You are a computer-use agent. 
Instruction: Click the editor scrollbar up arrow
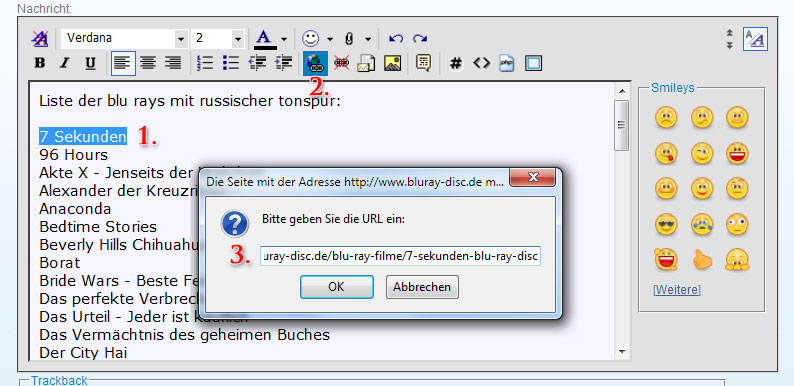621,90
